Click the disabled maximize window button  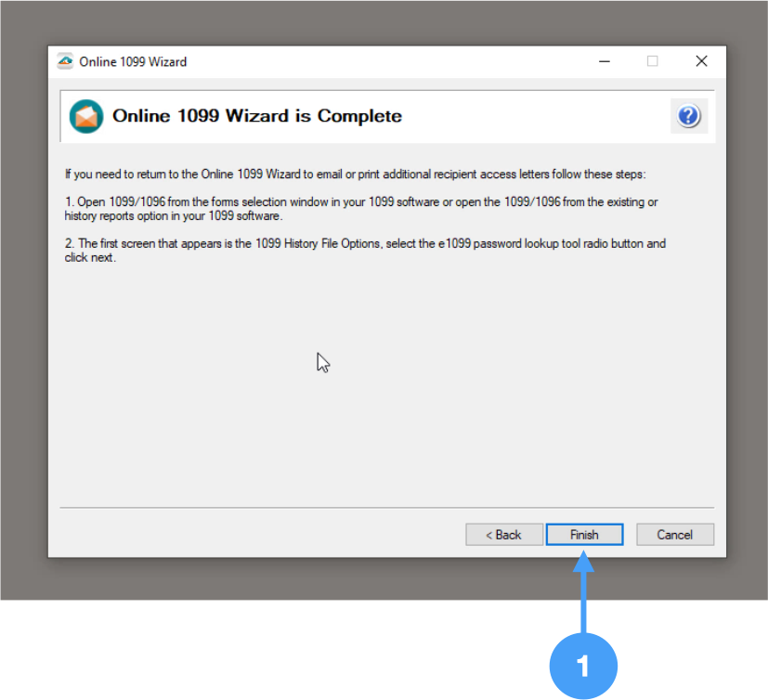tap(653, 61)
